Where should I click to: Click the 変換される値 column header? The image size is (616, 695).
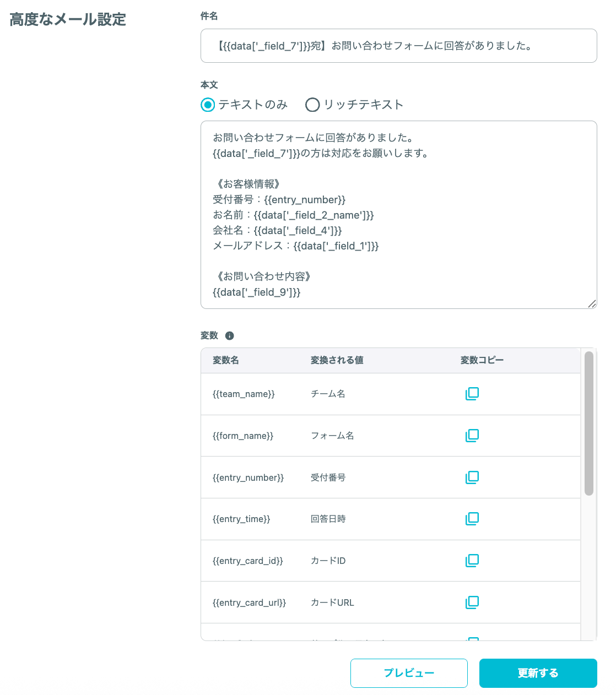click(x=337, y=360)
